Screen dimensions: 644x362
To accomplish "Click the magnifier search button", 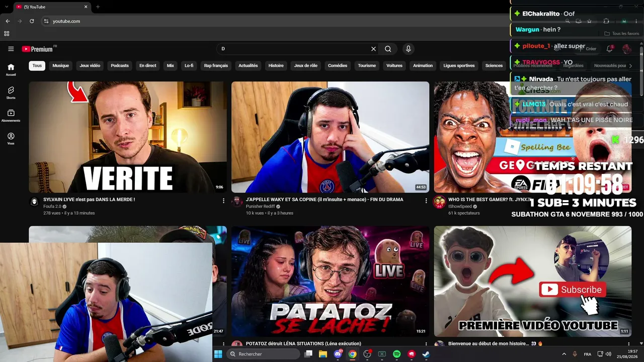I will click(x=388, y=49).
